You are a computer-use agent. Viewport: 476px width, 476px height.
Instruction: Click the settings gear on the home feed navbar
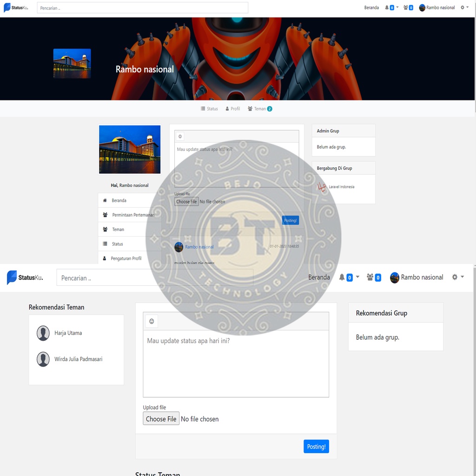(455, 277)
